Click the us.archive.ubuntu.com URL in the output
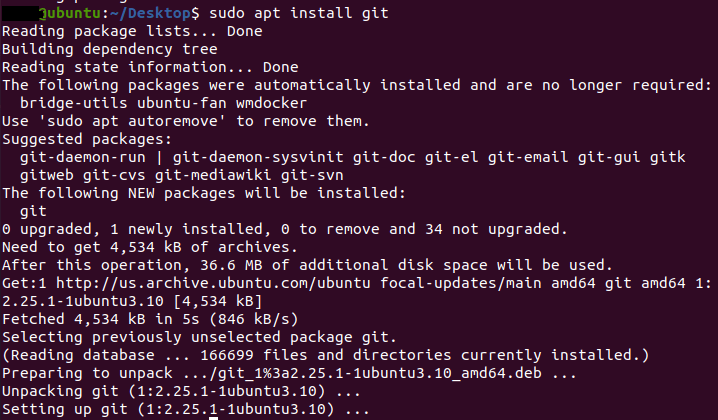This screenshot has height=420, width=718. (213, 284)
